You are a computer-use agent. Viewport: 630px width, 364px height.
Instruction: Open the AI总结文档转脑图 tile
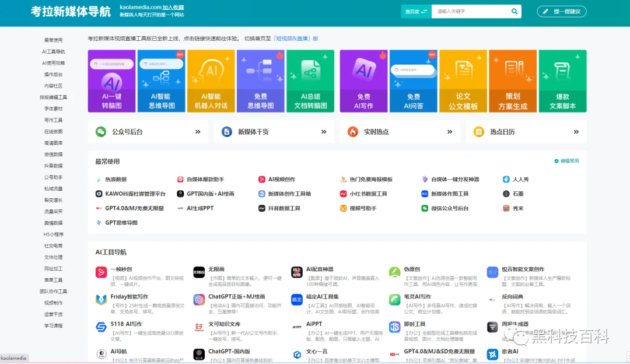pyautogui.click(x=310, y=80)
